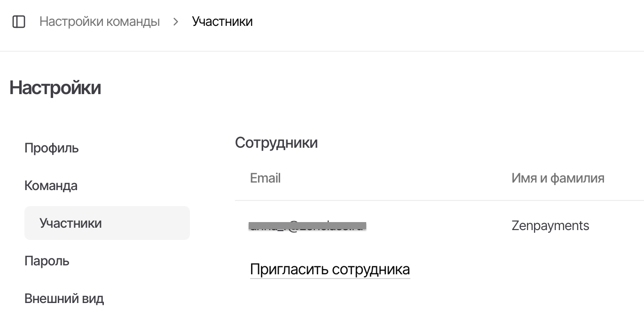Open the Пароль settings page
Screen dimensions: 644x335
pos(47,261)
